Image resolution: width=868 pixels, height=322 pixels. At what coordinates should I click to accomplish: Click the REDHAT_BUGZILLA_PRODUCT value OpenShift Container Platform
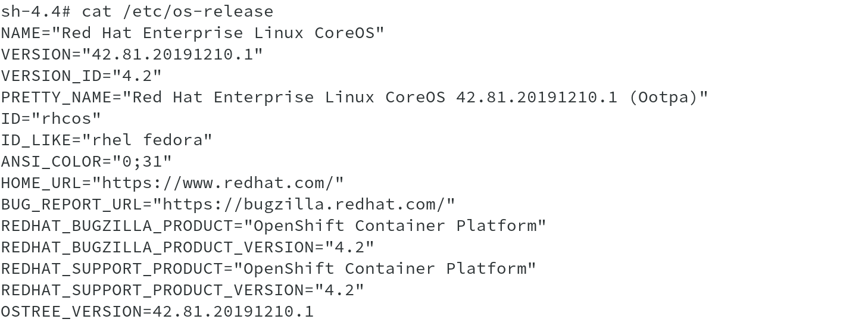coord(399,226)
